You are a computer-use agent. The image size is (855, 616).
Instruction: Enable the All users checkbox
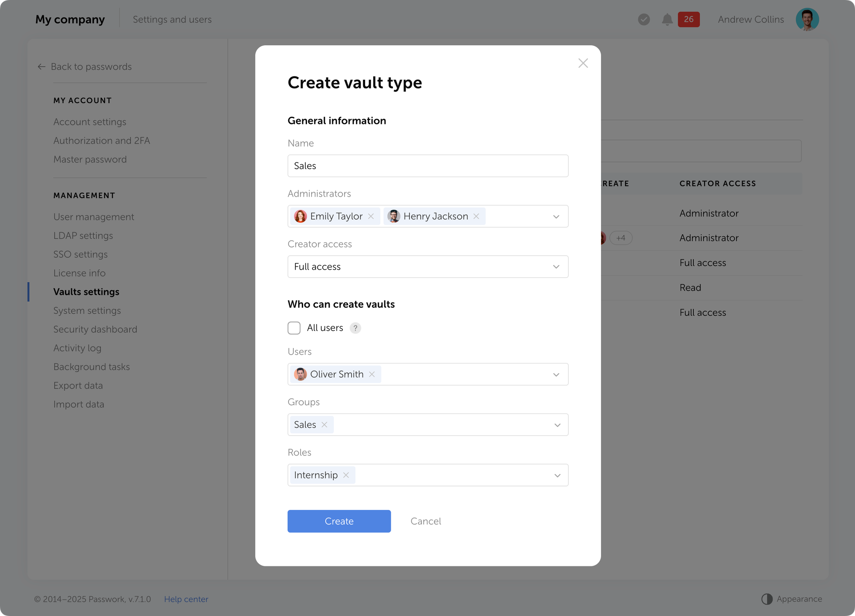(x=294, y=328)
